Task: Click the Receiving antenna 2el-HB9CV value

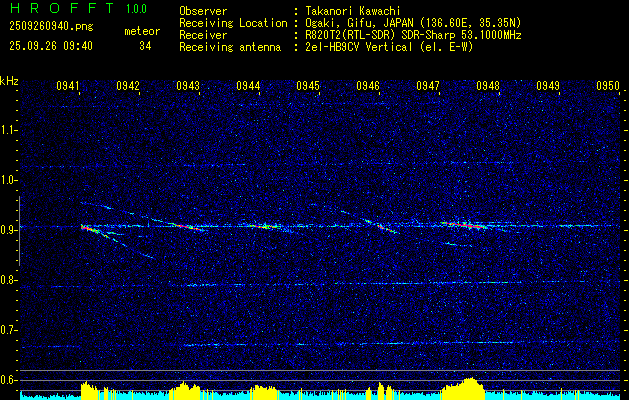Action: (x=389, y=47)
